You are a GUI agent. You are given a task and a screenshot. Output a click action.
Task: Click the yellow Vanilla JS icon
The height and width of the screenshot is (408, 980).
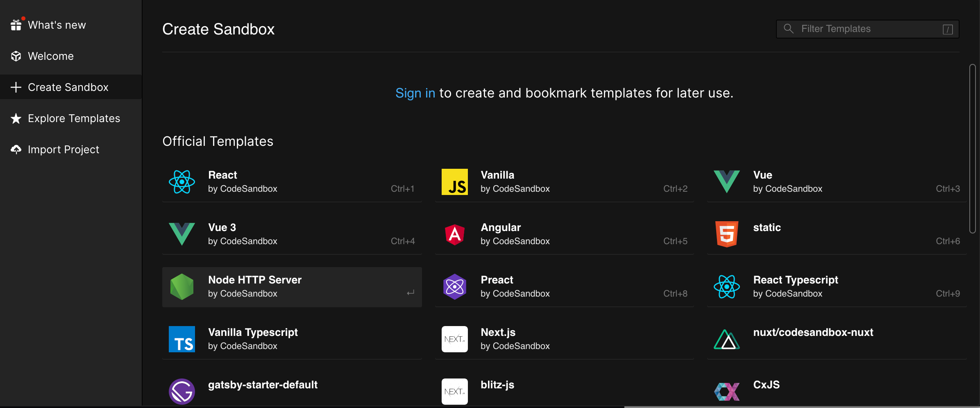tap(454, 181)
